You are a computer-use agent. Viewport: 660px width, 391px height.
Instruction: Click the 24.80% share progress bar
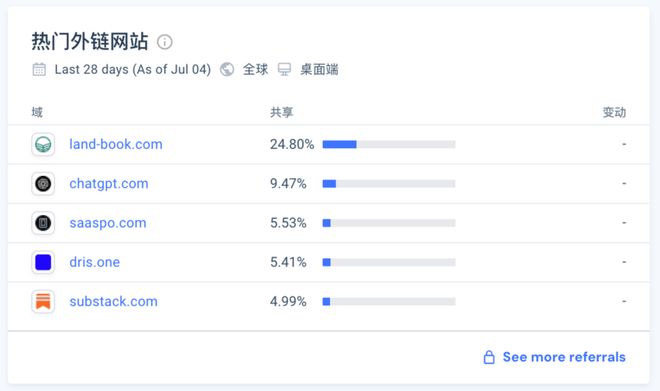tap(389, 144)
